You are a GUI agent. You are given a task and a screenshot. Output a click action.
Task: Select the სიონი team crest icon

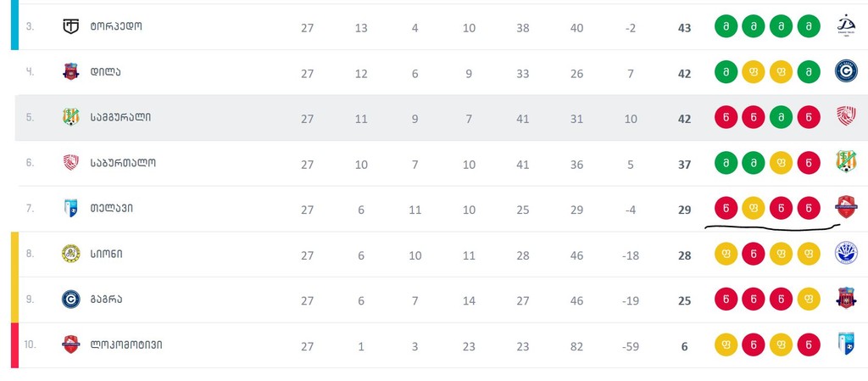[71, 254]
